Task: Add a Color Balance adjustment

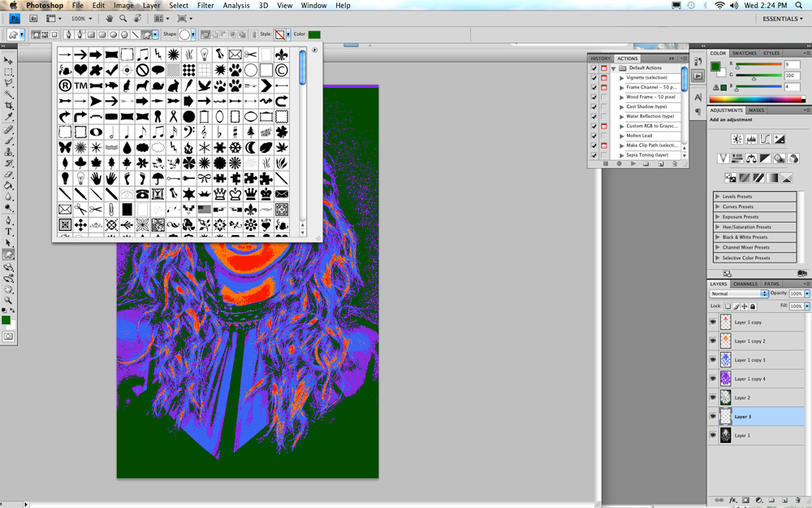Action: [x=751, y=158]
